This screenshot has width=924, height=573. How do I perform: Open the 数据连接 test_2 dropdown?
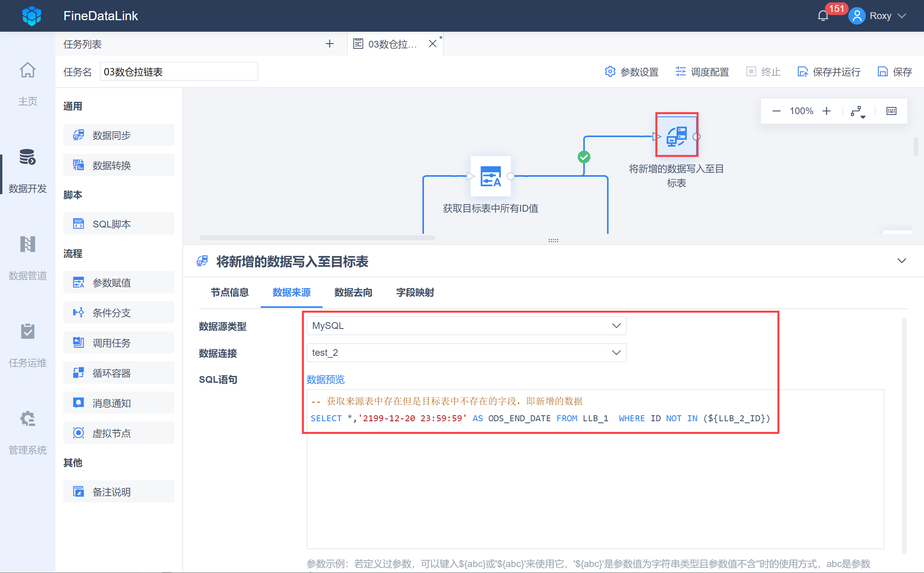[x=466, y=353]
